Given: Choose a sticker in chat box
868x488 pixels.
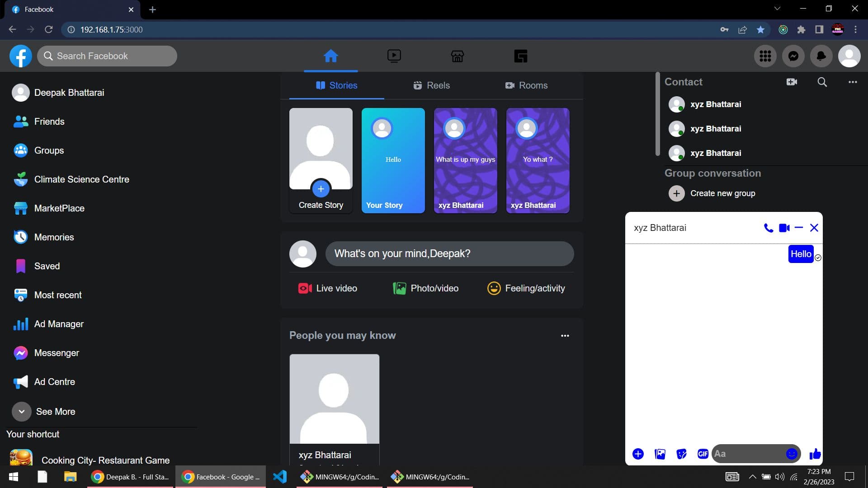Looking at the screenshot, I should (x=681, y=454).
